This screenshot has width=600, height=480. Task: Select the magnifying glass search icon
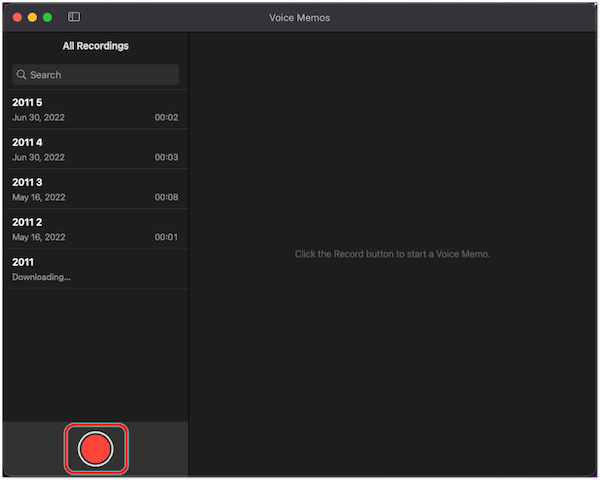click(x=21, y=75)
